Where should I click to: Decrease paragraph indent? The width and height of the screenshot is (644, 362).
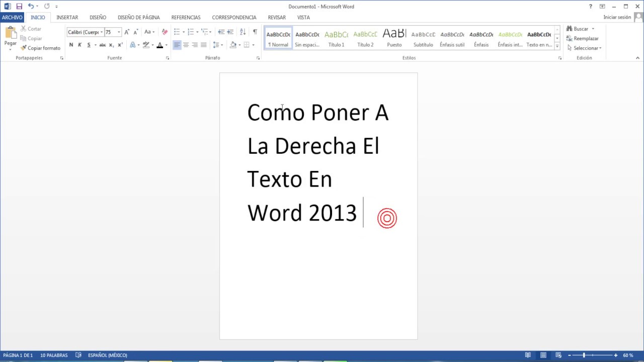click(x=221, y=32)
